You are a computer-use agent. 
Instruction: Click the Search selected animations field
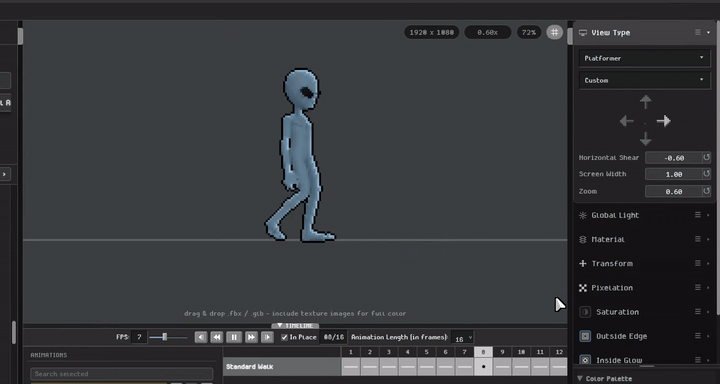point(122,374)
